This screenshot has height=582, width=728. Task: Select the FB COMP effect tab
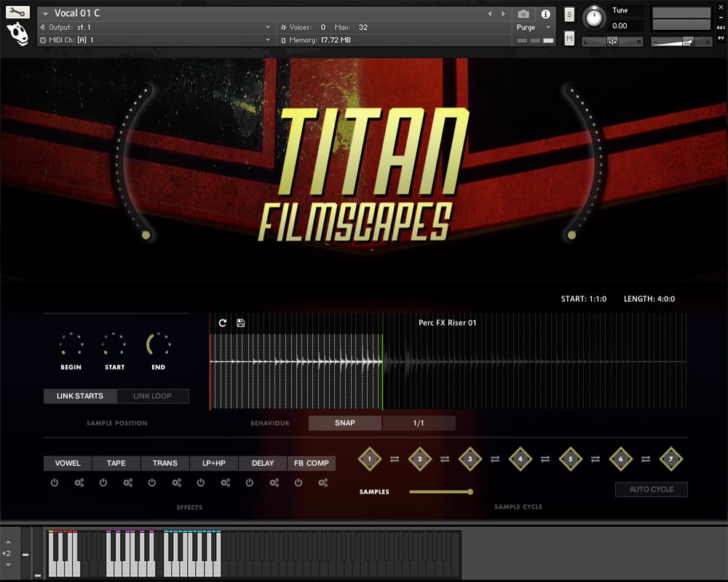(312, 463)
